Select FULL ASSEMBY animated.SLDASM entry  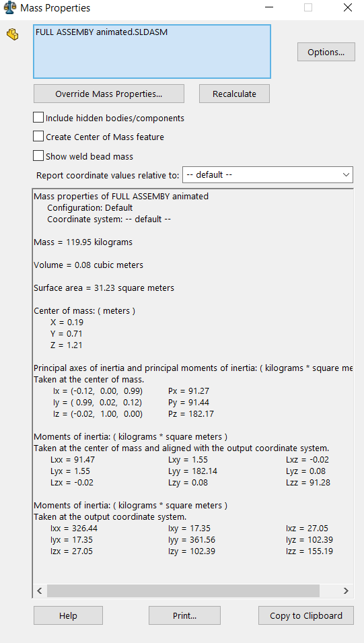102,32
